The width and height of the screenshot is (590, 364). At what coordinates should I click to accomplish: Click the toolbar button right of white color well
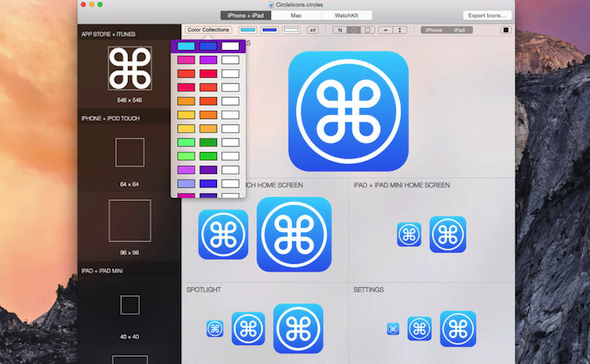(x=313, y=30)
